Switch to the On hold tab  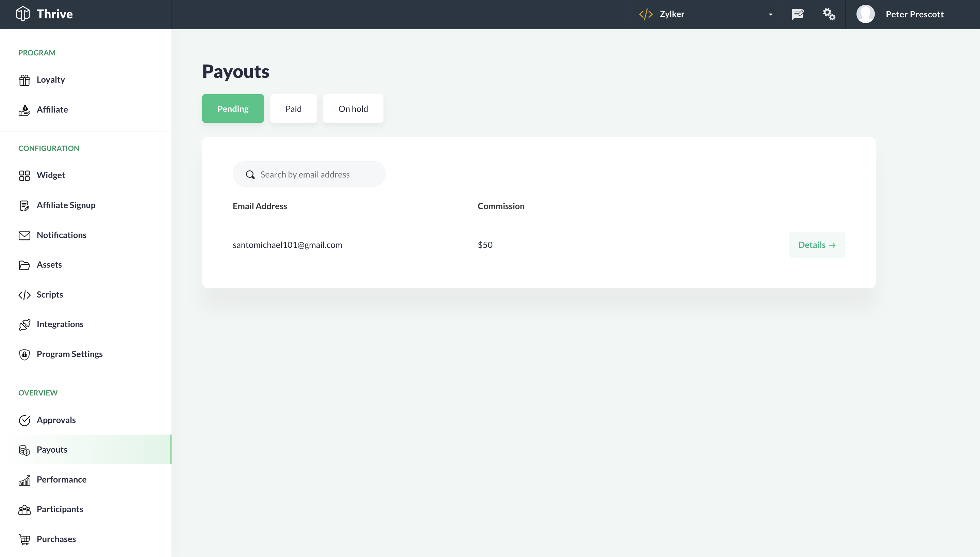coord(353,109)
